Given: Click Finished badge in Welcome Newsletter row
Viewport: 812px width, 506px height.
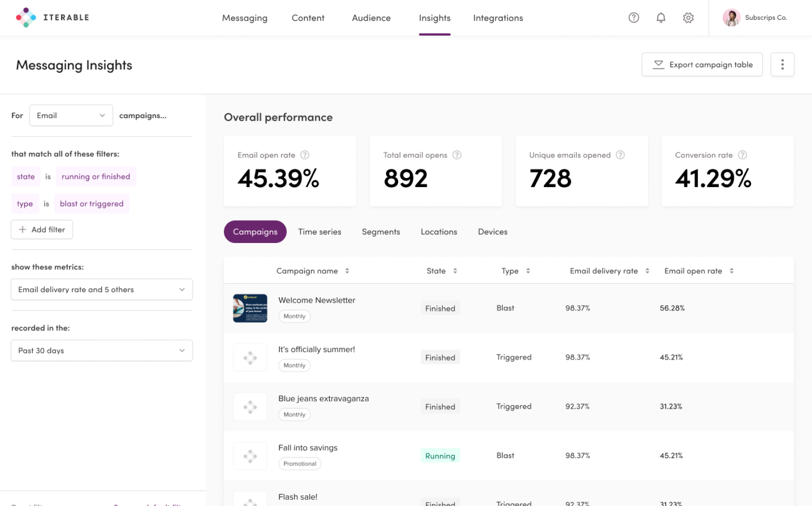Looking at the screenshot, I should (x=440, y=308).
